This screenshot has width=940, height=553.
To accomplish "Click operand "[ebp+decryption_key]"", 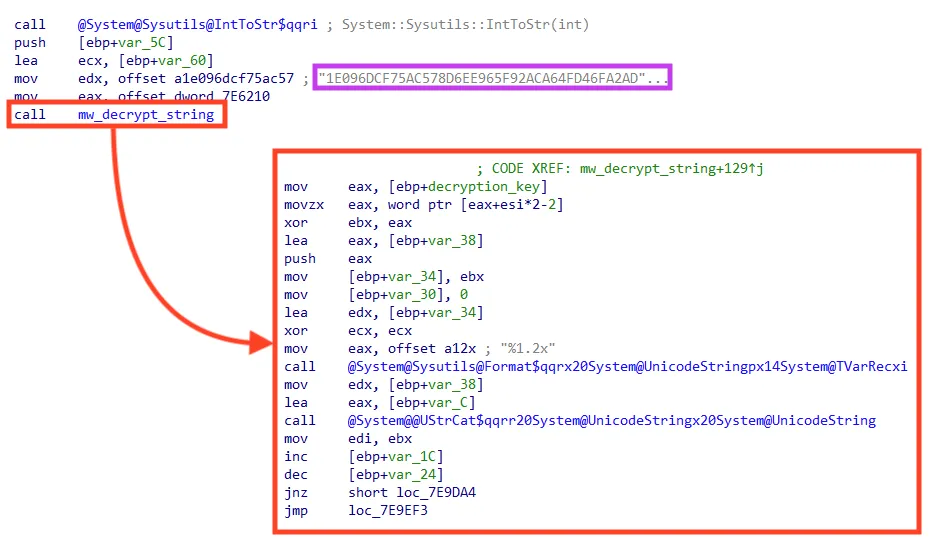I will (x=468, y=187).
